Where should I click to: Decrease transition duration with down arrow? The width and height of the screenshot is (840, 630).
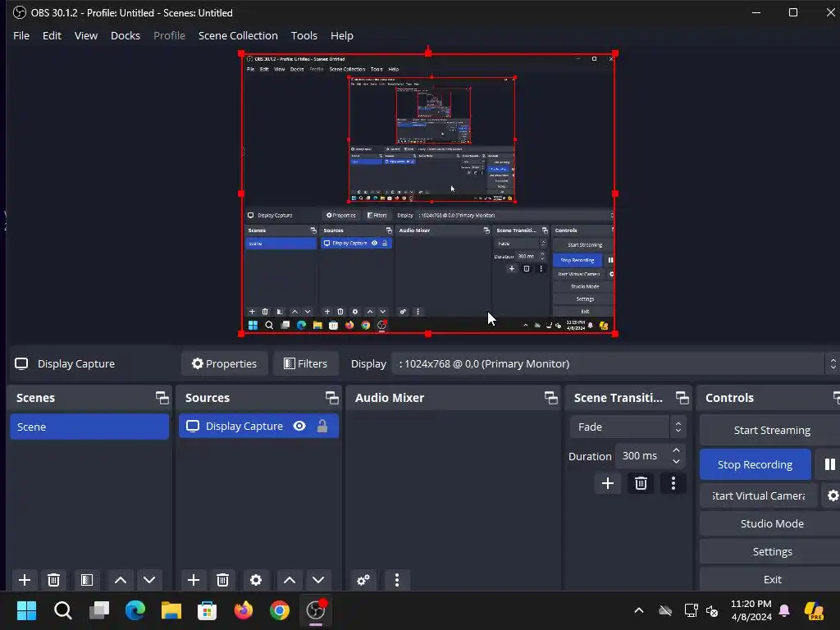pos(676,461)
